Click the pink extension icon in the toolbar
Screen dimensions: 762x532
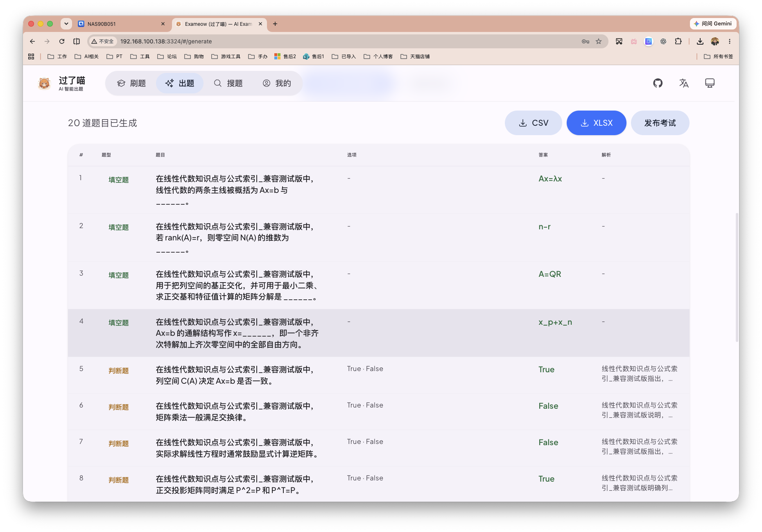click(634, 41)
